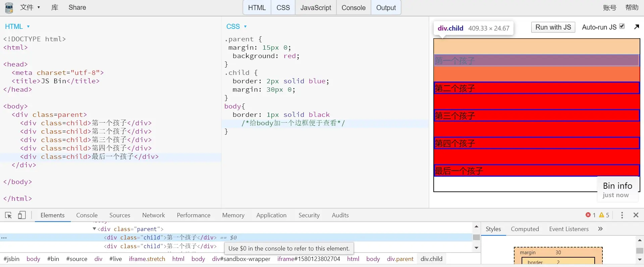Viewport: 644px width, 267px height.
Task: Click the border value 2 in box model
Action: click(x=558, y=262)
